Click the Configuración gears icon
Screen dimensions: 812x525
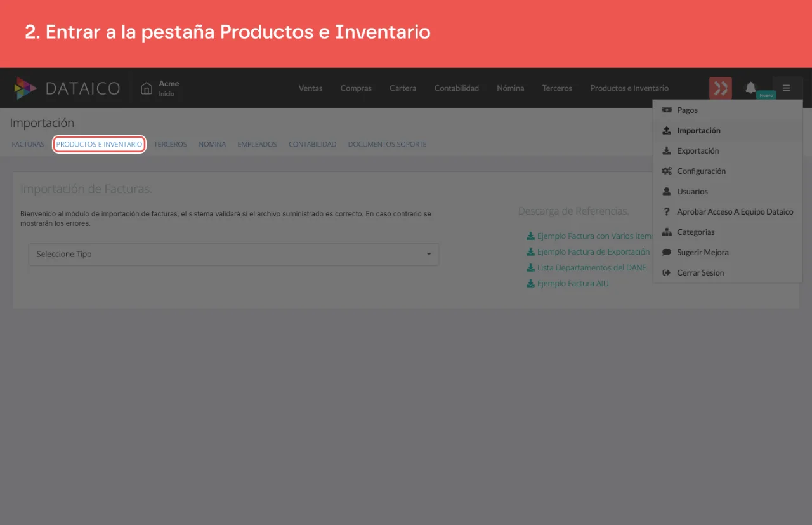coord(667,171)
